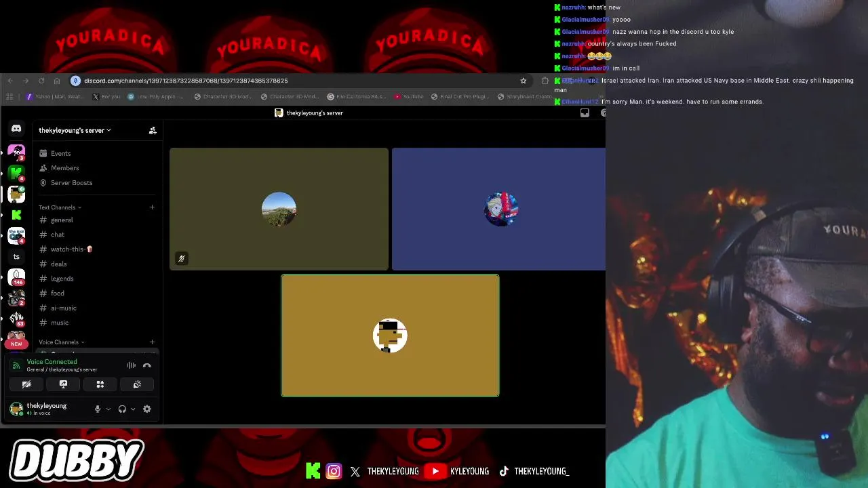
Task: Reload the Discord browser page
Action: (41, 81)
